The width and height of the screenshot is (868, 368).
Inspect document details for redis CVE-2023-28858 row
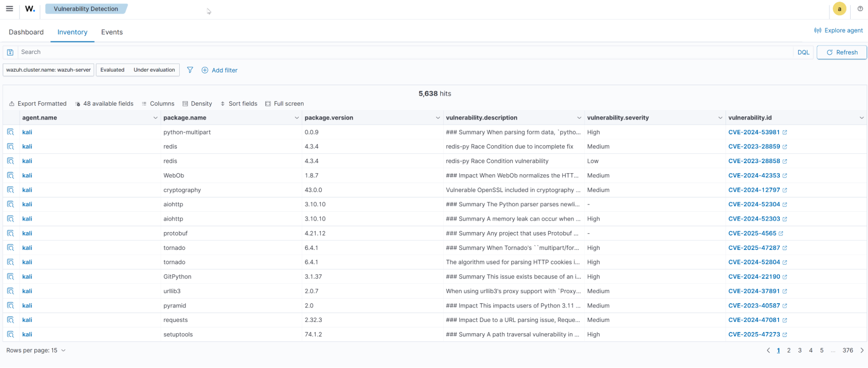click(10, 161)
